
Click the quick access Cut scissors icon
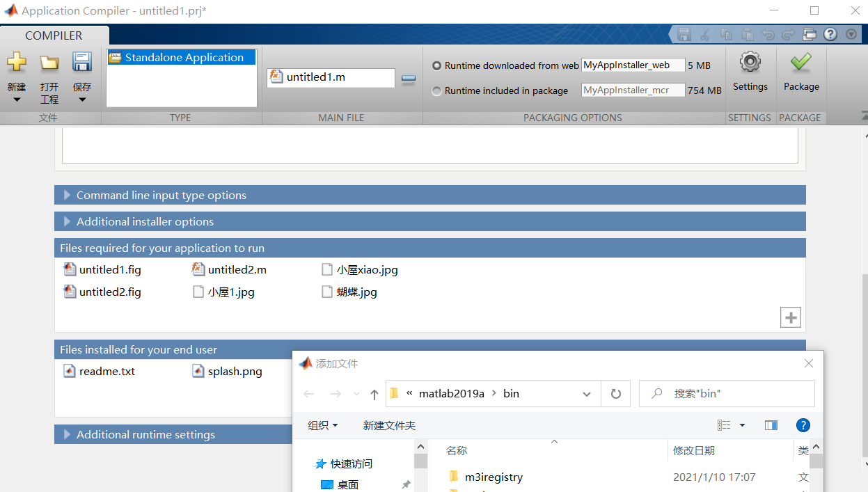704,34
